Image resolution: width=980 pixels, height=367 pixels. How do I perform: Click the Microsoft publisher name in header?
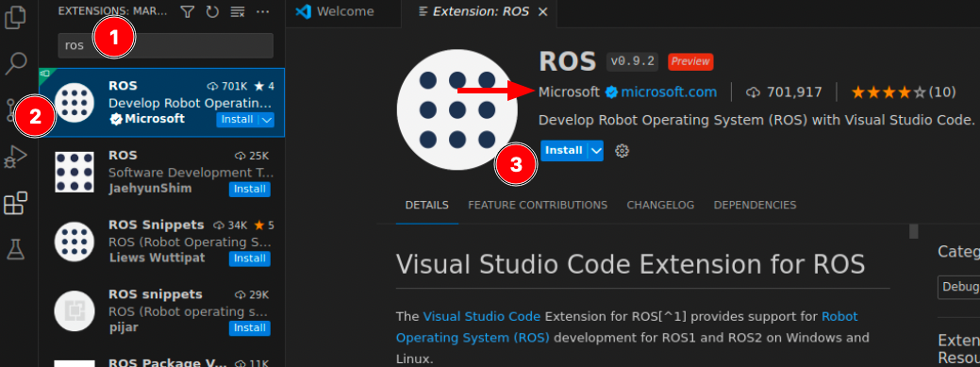coord(569,92)
